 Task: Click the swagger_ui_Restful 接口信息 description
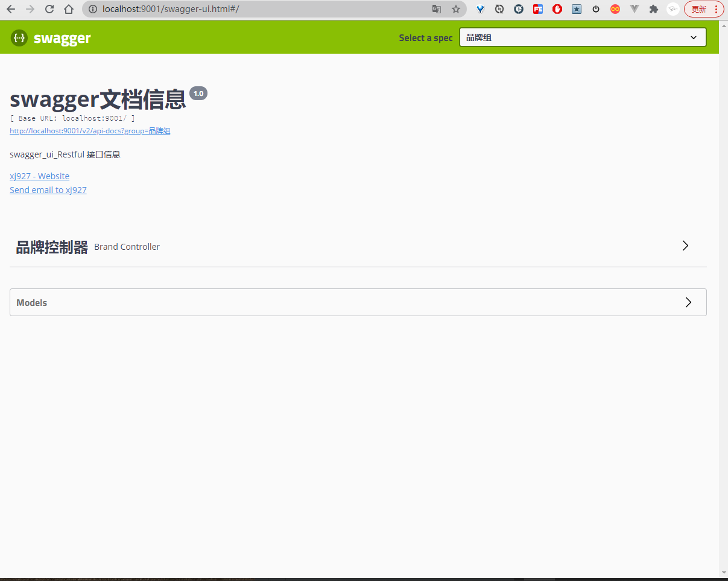point(65,154)
